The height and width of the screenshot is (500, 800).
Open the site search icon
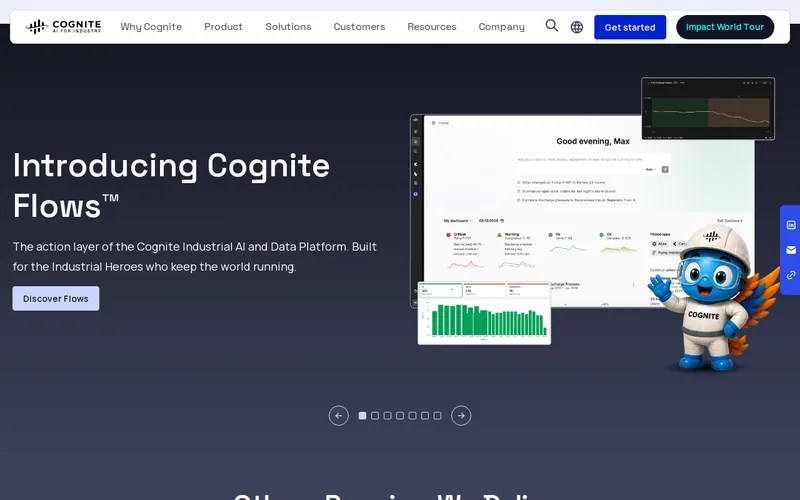(552, 26)
